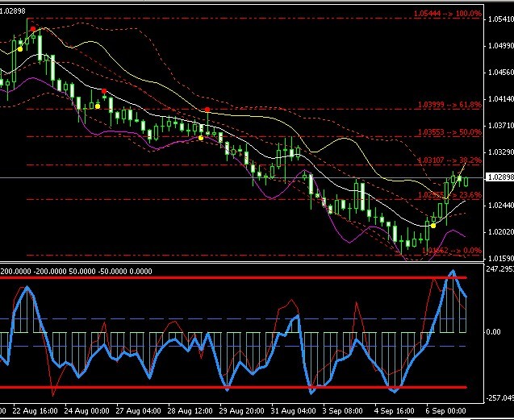Image resolution: width=514 pixels, height=420 pixels.
Task: Click the blue indicator line peak above upper band
Action: [453, 271]
